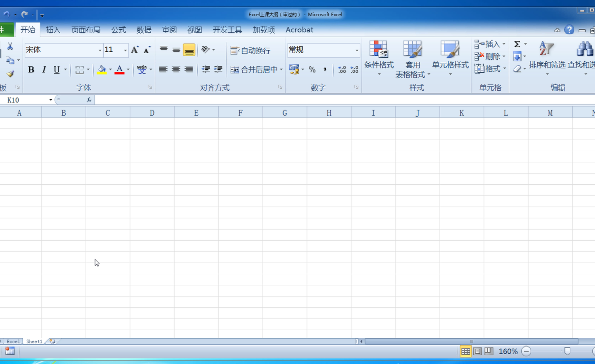Apply accounting number format icon

point(294,69)
